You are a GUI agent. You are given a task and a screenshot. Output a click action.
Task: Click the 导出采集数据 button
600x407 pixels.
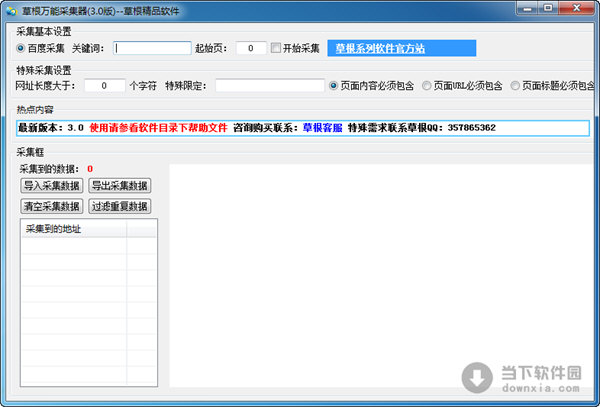point(120,186)
